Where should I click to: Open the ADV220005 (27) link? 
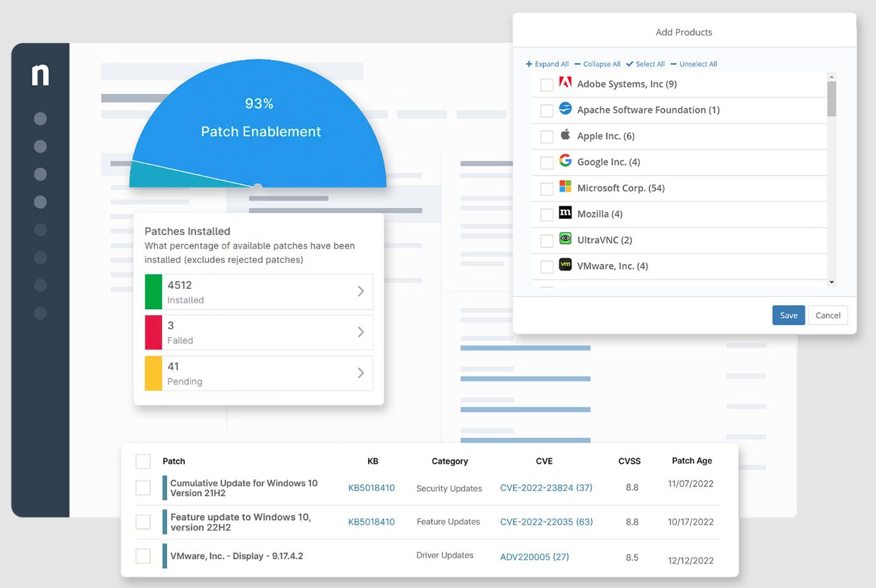534,557
